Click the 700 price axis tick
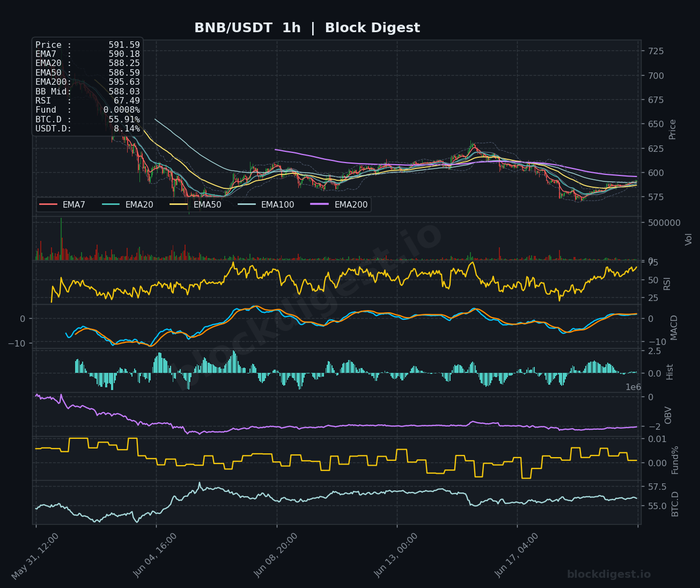This screenshot has width=700, height=588. coord(656,76)
